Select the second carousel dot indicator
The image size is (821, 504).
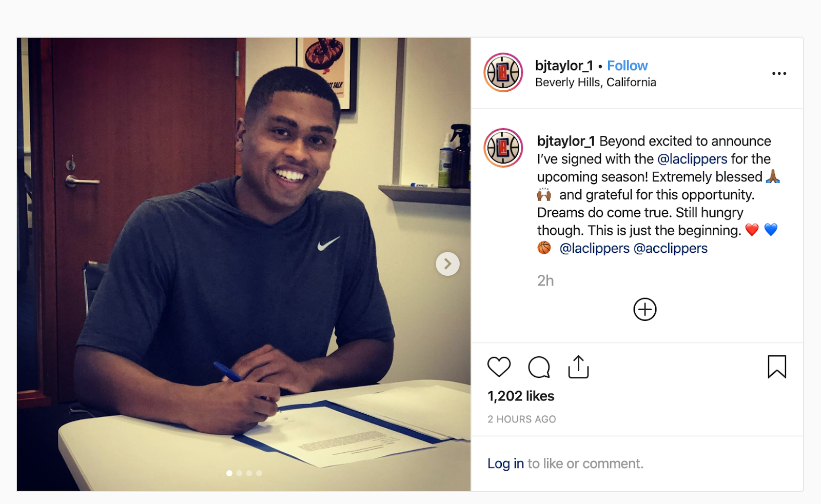pyautogui.click(x=239, y=473)
